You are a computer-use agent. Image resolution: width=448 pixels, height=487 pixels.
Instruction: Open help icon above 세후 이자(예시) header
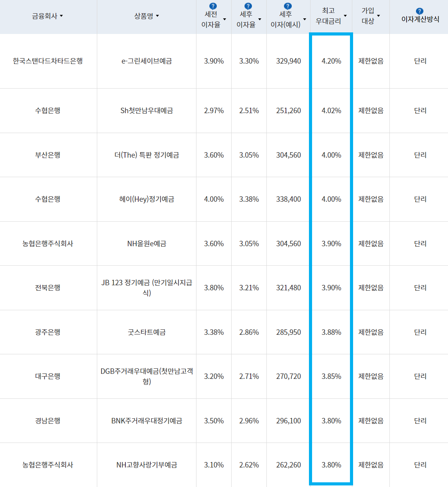click(x=288, y=6)
